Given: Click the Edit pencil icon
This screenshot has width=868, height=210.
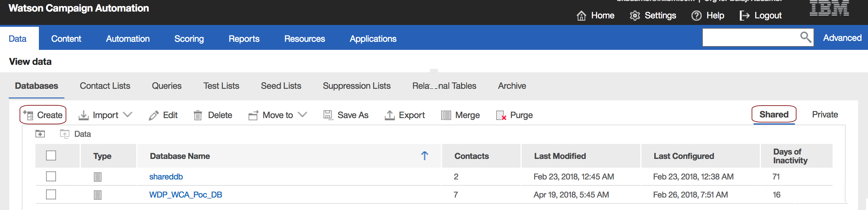Looking at the screenshot, I should tap(154, 115).
